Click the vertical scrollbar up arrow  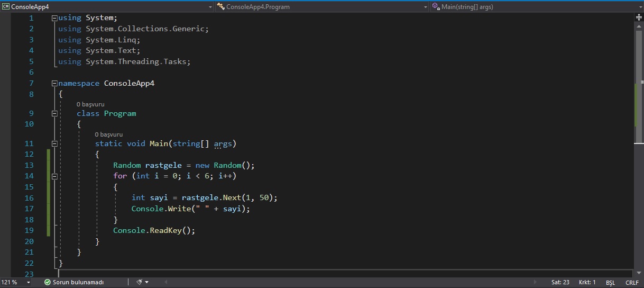(639, 25)
